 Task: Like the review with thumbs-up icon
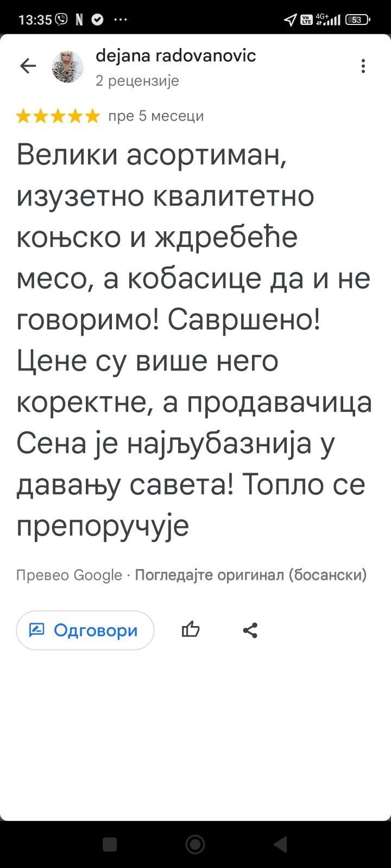[191, 630]
